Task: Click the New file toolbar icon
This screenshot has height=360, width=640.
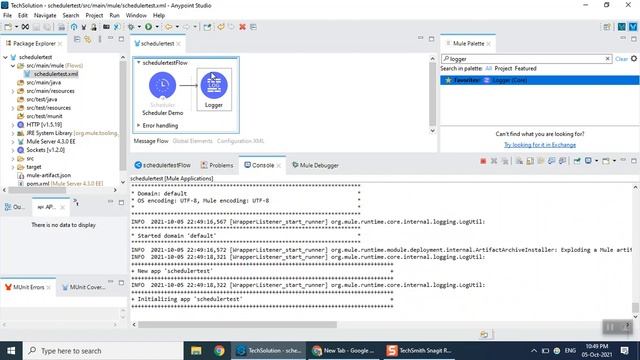Action: (8, 27)
